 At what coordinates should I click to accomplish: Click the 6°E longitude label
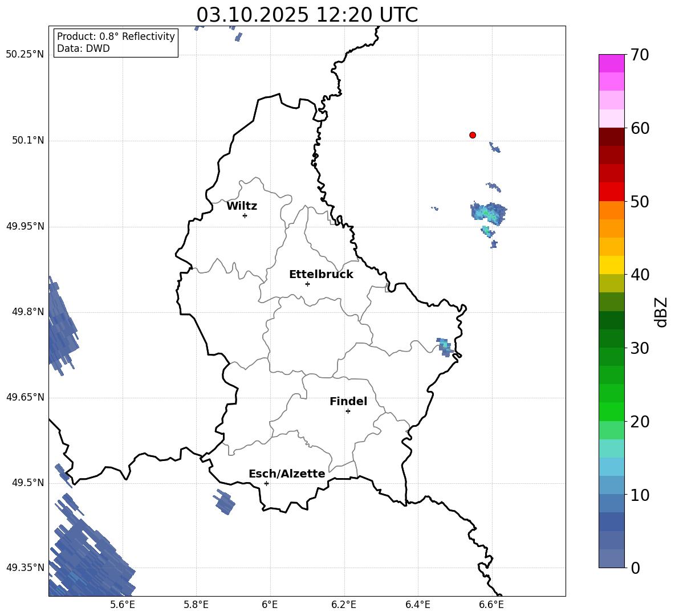(270, 605)
